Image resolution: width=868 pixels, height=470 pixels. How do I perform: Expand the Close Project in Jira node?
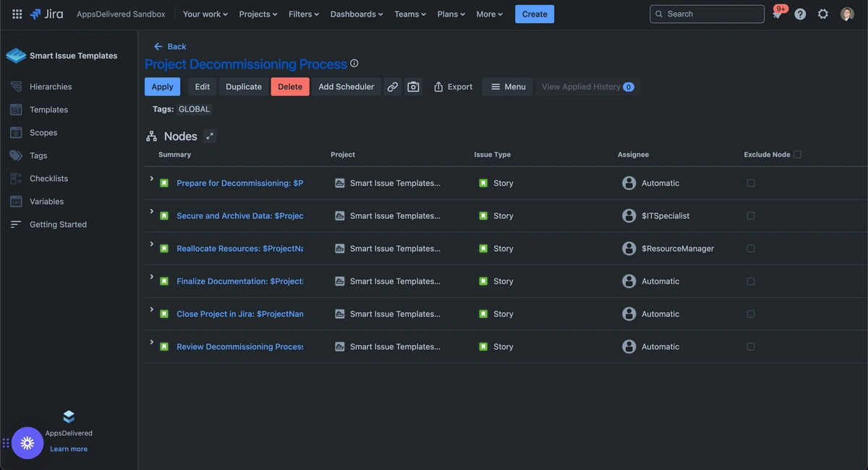point(152,309)
